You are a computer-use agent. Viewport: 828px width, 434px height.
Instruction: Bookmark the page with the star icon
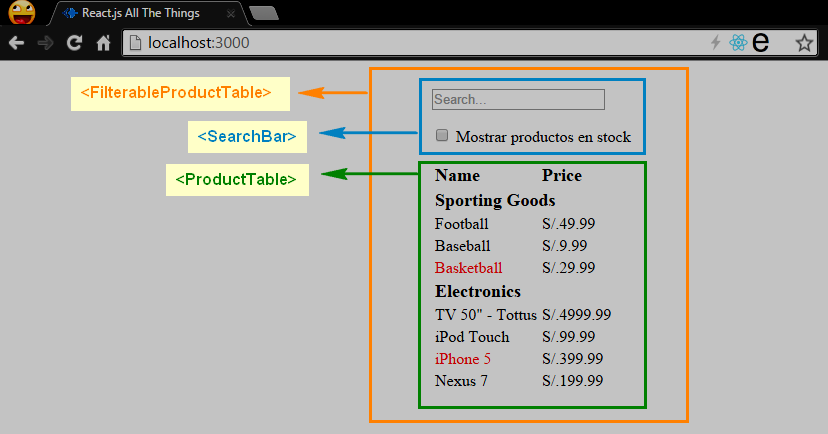pos(804,43)
